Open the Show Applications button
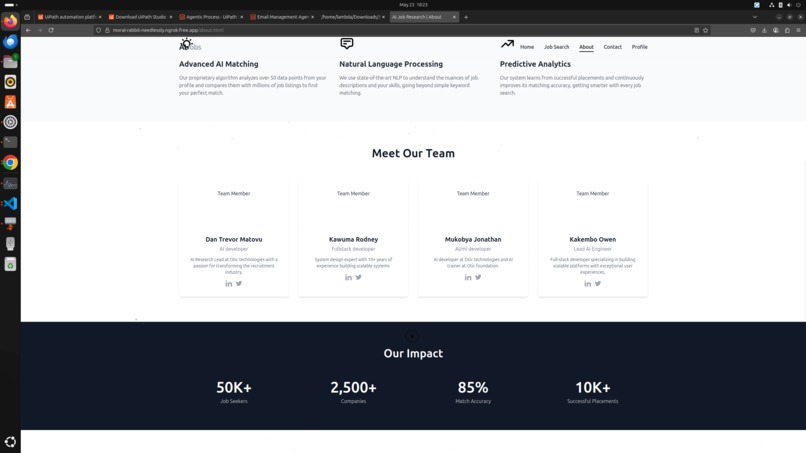 [10, 441]
